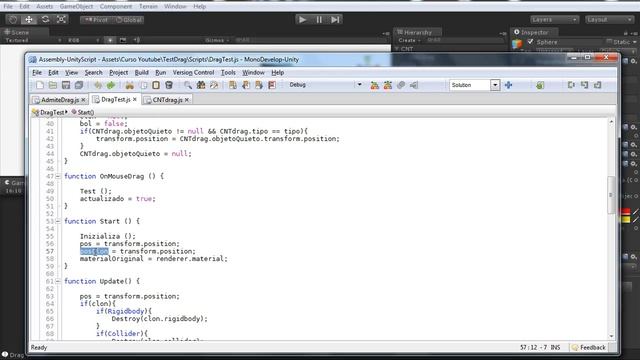
Task: Select Unity's Hand tool in the toolbar
Action: click(x=13, y=20)
